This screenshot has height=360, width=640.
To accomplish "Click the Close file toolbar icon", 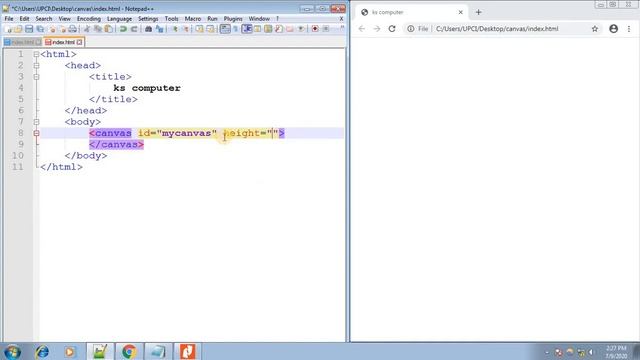I will 52,29.
